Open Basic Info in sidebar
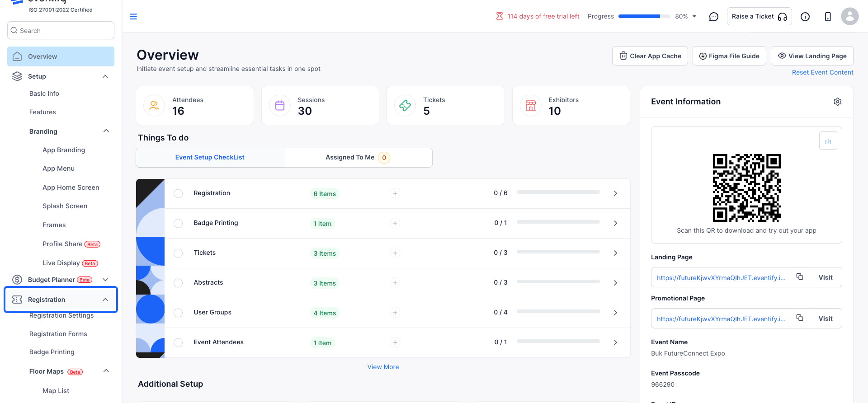Image resolution: width=868 pixels, height=403 pixels. coord(44,94)
